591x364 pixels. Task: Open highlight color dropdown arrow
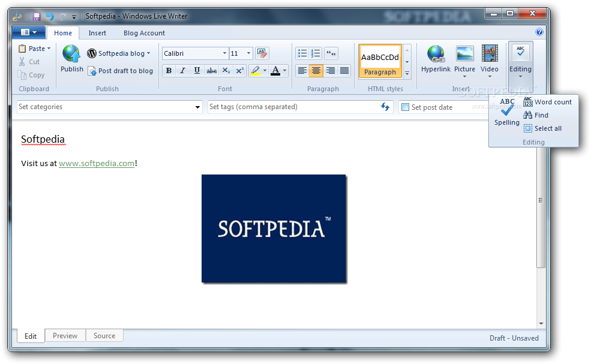(265, 71)
